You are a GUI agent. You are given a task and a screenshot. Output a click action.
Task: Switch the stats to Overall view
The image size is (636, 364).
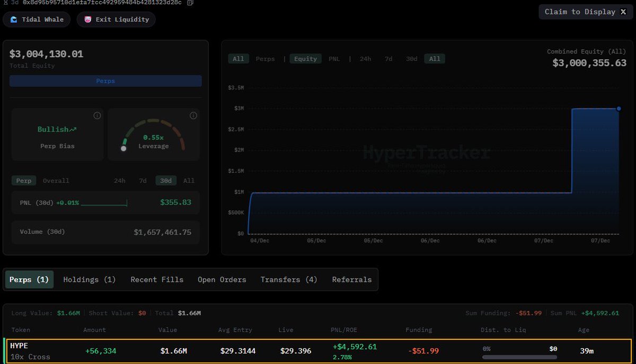[x=56, y=181]
